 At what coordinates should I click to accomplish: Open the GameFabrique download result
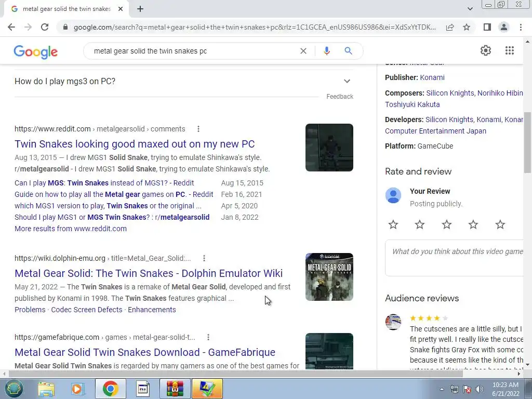[x=145, y=352]
